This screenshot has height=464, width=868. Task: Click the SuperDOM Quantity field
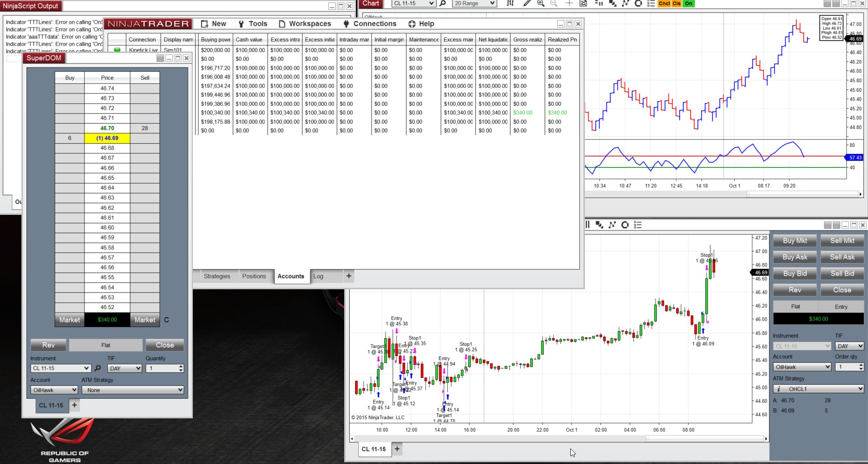click(165, 368)
